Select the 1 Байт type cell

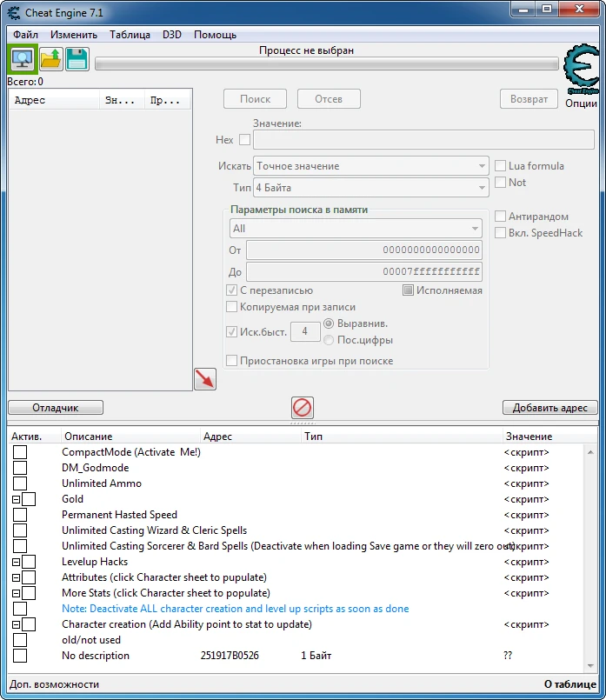[316, 656]
